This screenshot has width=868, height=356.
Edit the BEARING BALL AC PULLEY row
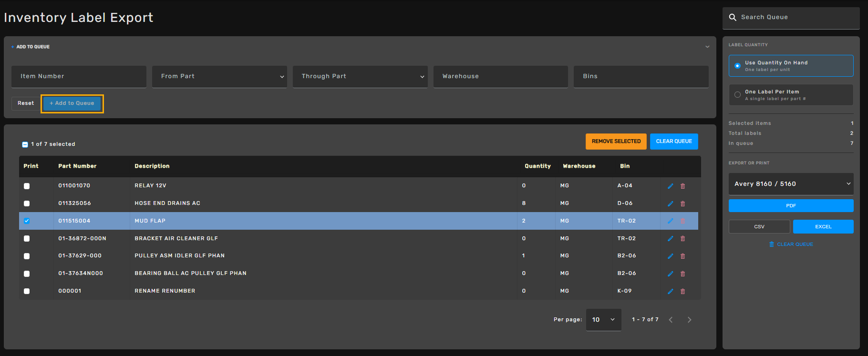tap(670, 274)
